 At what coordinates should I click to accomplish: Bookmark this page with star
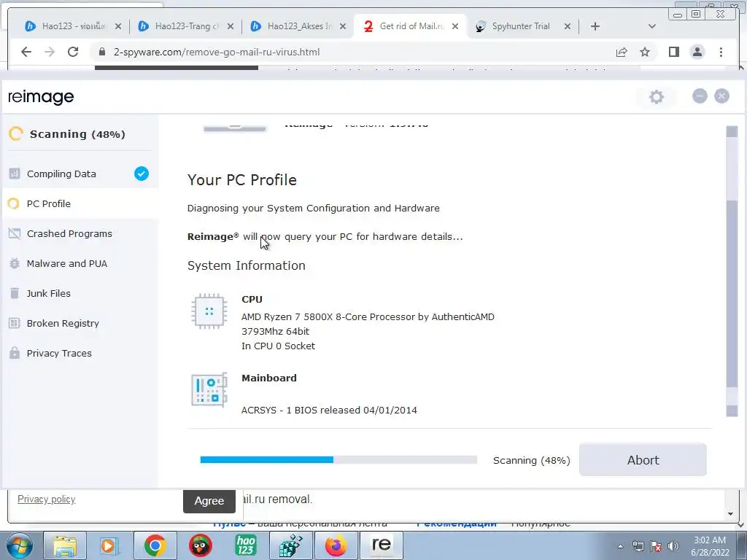coord(645,52)
